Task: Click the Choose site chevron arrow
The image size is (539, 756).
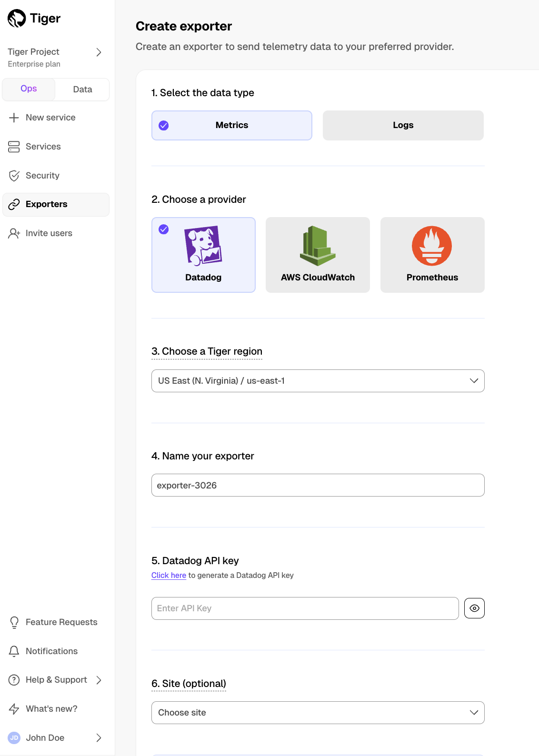Action: [474, 713]
